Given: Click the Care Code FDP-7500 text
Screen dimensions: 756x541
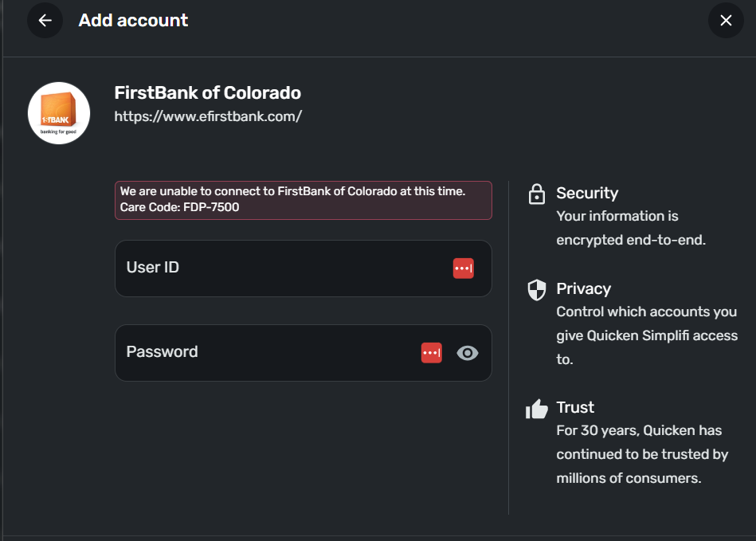Looking at the screenshot, I should pos(180,207).
